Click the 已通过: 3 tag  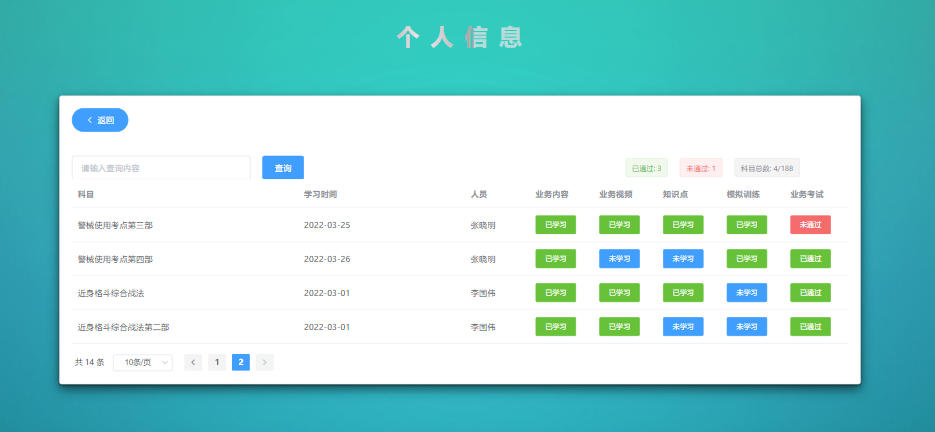point(646,168)
